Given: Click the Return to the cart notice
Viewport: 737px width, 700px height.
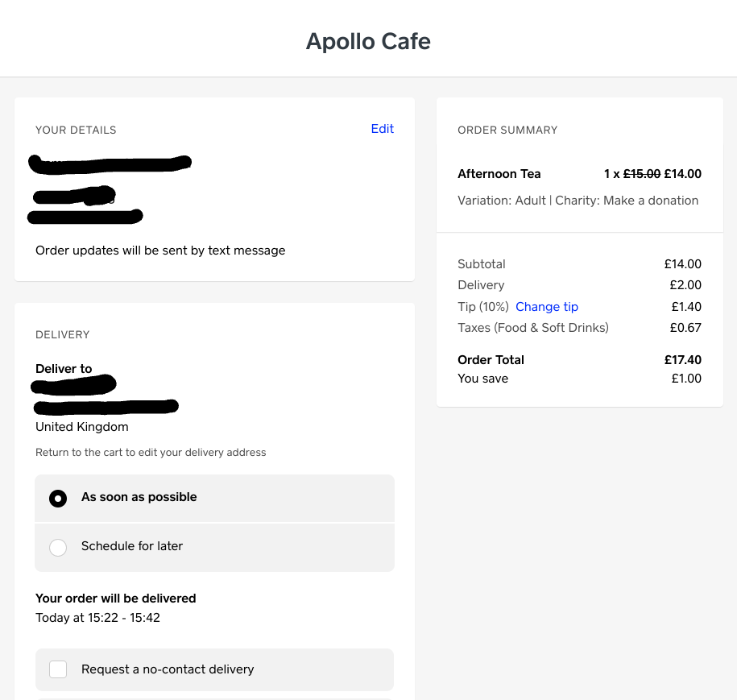Looking at the screenshot, I should [x=151, y=453].
